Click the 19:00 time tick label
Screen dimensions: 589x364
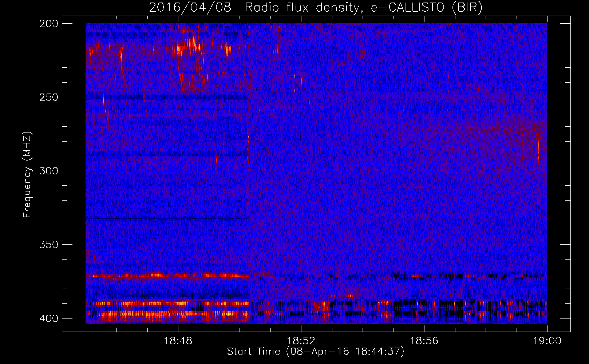(x=547, y=341)
